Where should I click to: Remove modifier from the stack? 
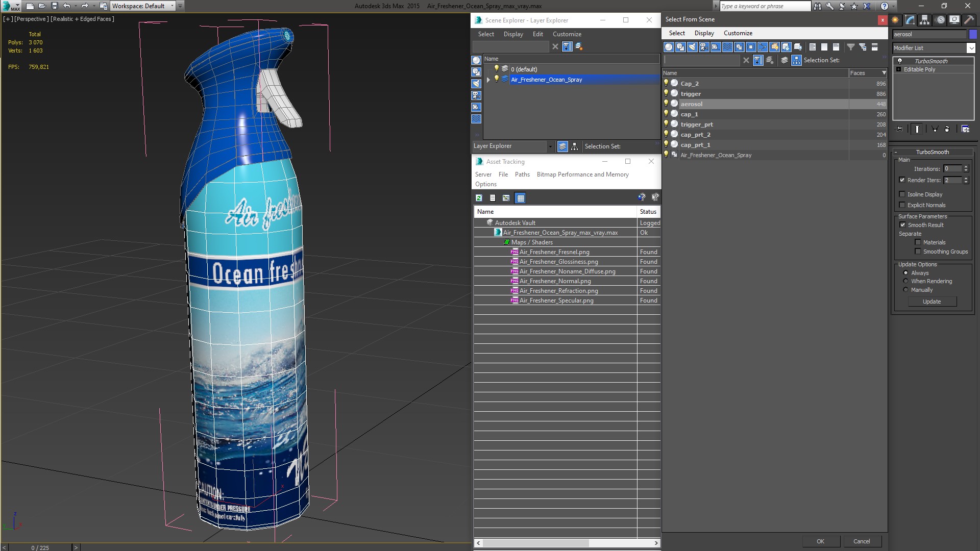pyautogui.click(x=947, y=129)
